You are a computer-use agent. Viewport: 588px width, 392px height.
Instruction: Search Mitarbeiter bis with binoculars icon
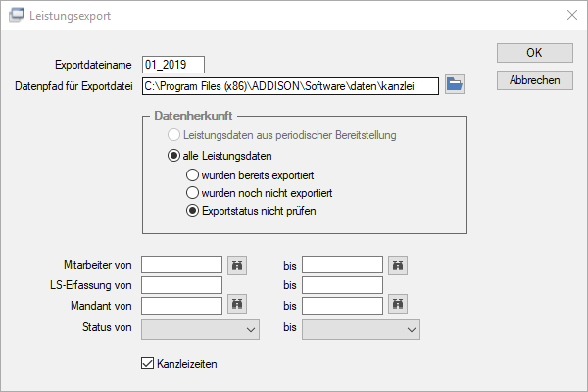[398, 266]
